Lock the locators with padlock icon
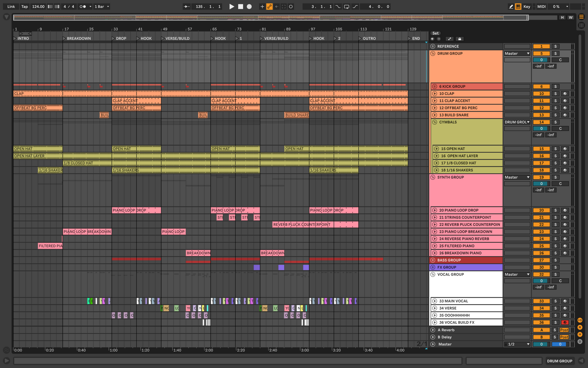 tap(460, 39)
